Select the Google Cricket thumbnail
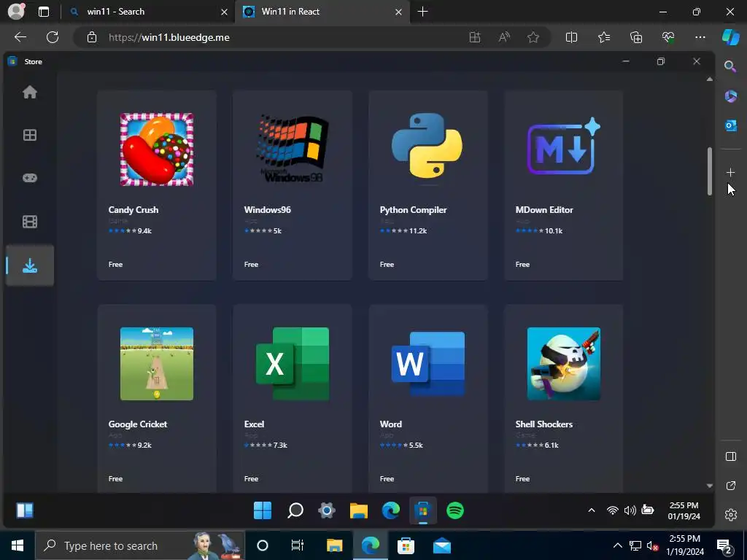 [157, 364]
